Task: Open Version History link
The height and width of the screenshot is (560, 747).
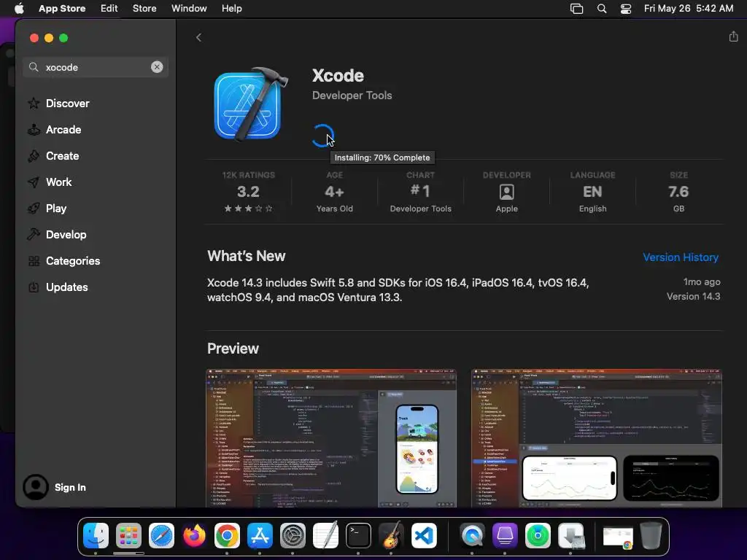Action: pos(681,257)
